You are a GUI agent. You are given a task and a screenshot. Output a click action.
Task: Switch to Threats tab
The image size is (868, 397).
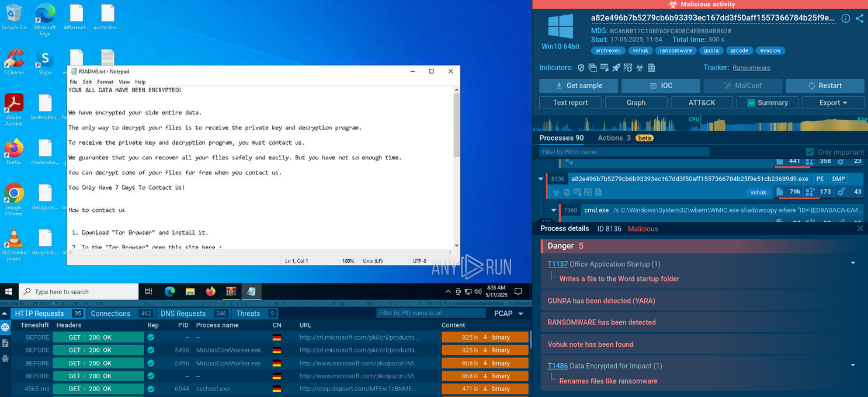[256, 314]
